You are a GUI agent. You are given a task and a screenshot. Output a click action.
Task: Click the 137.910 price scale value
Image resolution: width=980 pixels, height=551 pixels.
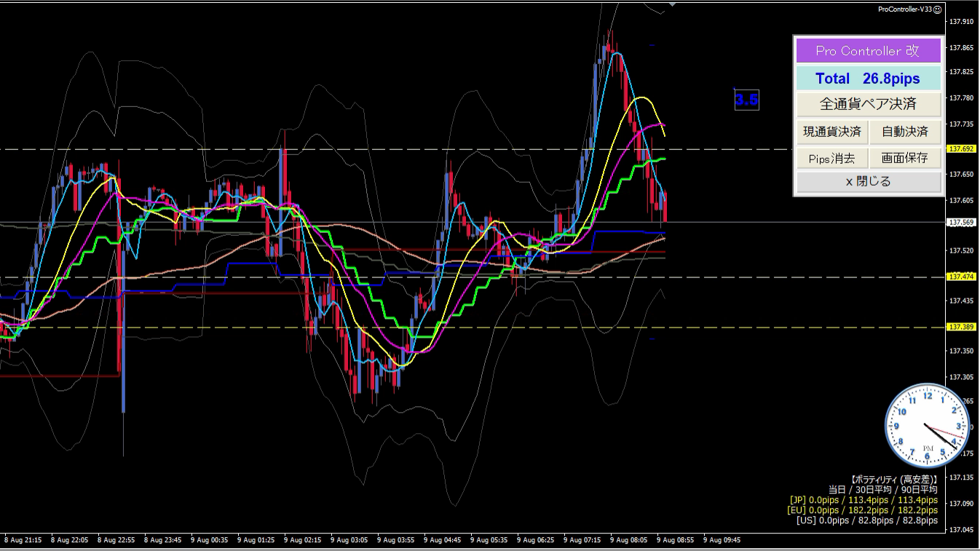962,22
